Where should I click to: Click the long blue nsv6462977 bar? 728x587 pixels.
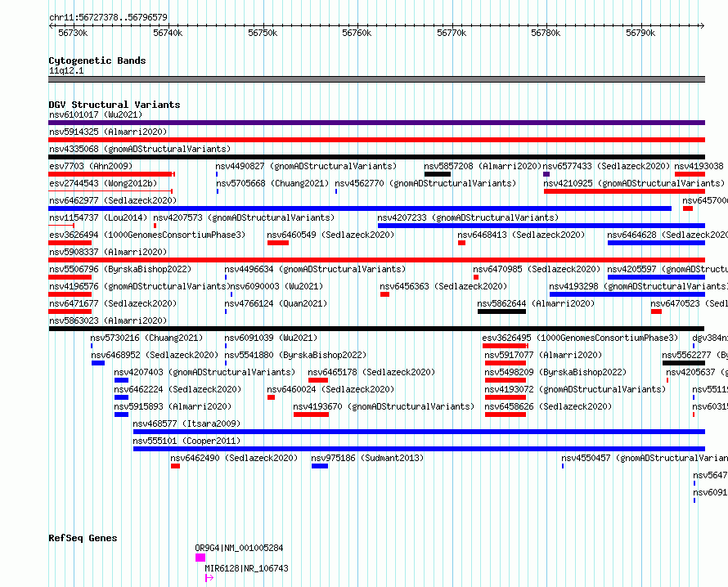click(x=360, y=208)
